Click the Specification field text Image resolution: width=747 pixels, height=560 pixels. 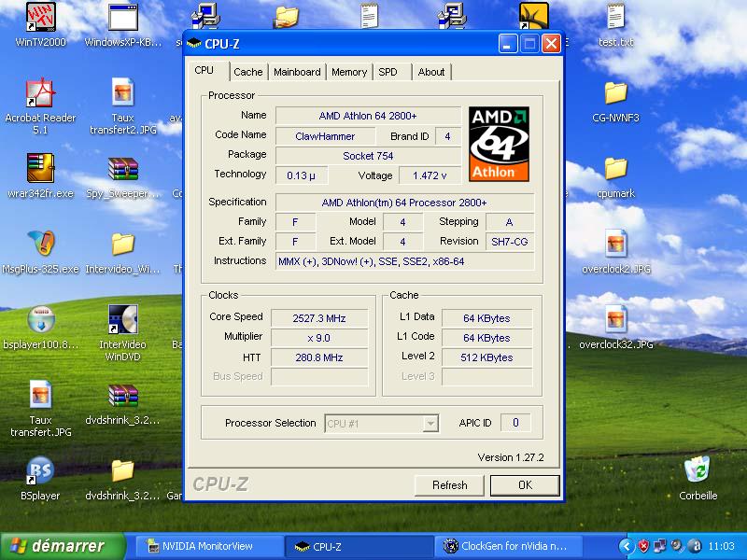click(405, 203)
